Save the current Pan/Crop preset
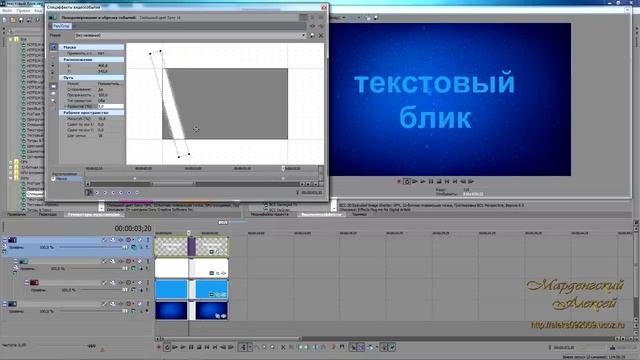 (x=312, y=36)
